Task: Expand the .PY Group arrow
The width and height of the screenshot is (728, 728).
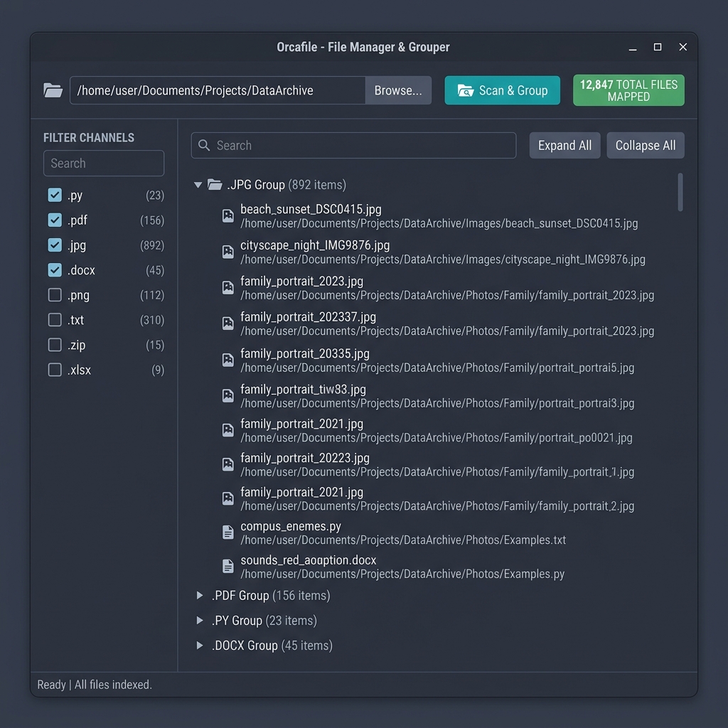Action: coord(200,620)
